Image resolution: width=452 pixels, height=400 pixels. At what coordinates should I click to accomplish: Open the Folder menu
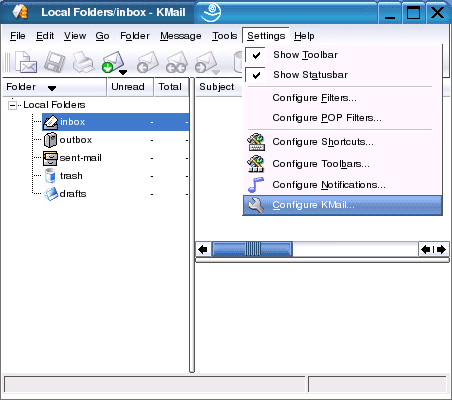click(x=135, y=36)
